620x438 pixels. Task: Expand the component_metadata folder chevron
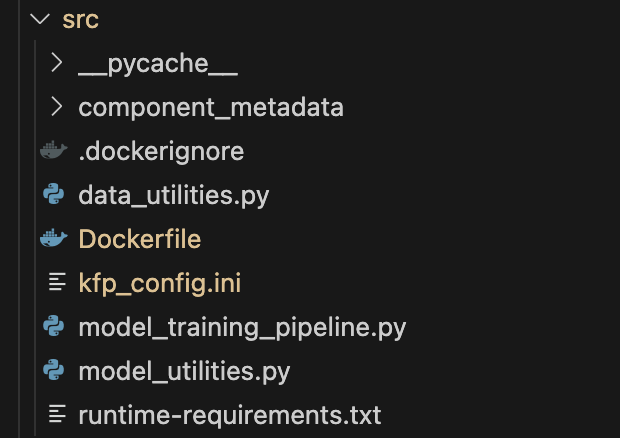pos(56,107)
